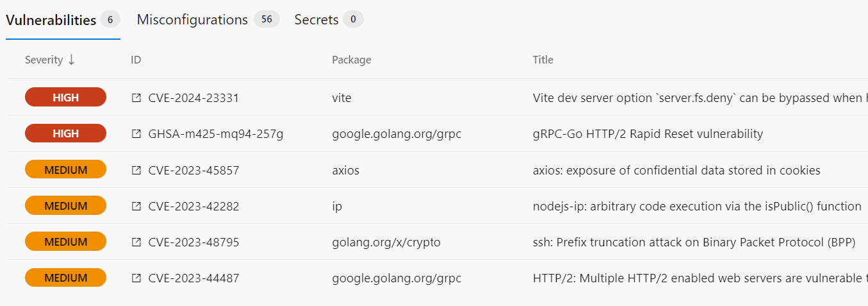The image size is (868, 306).
Task: Click external link icon beside CVE-2023-44487
Action: (x=136, y=278)
